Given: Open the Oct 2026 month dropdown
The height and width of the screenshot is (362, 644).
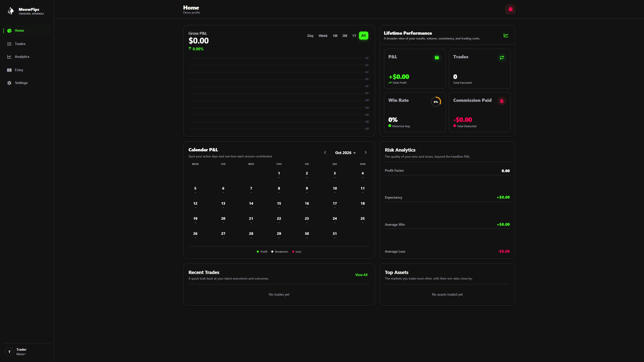Looking at the screenshot, I should pyautogui.click(x=345, y=153).
